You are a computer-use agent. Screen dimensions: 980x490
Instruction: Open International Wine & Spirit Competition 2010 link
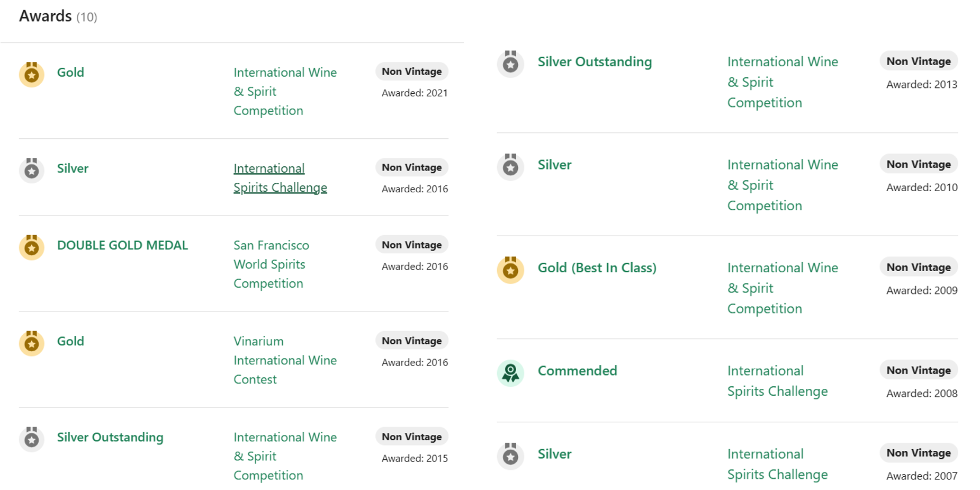click(782, 185)
